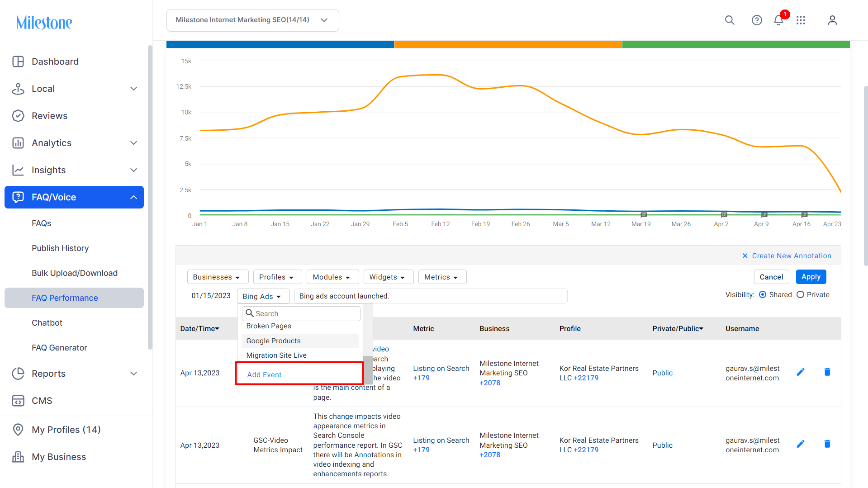Click the annotation description text field

(431, 296)
